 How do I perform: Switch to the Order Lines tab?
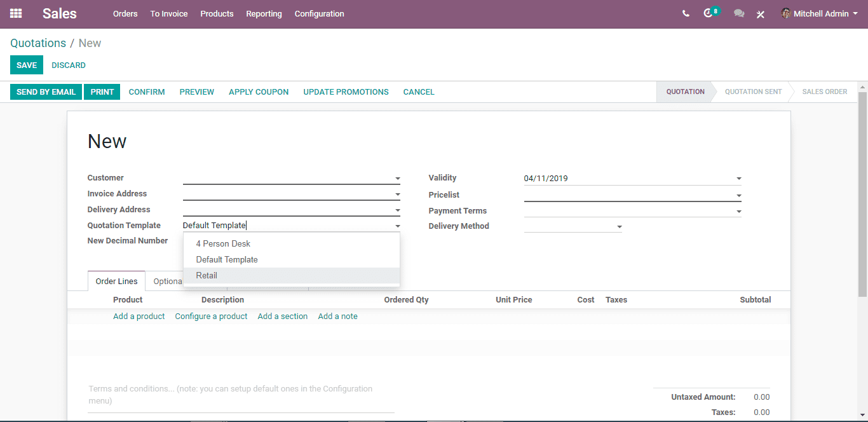tap(117, 281)
